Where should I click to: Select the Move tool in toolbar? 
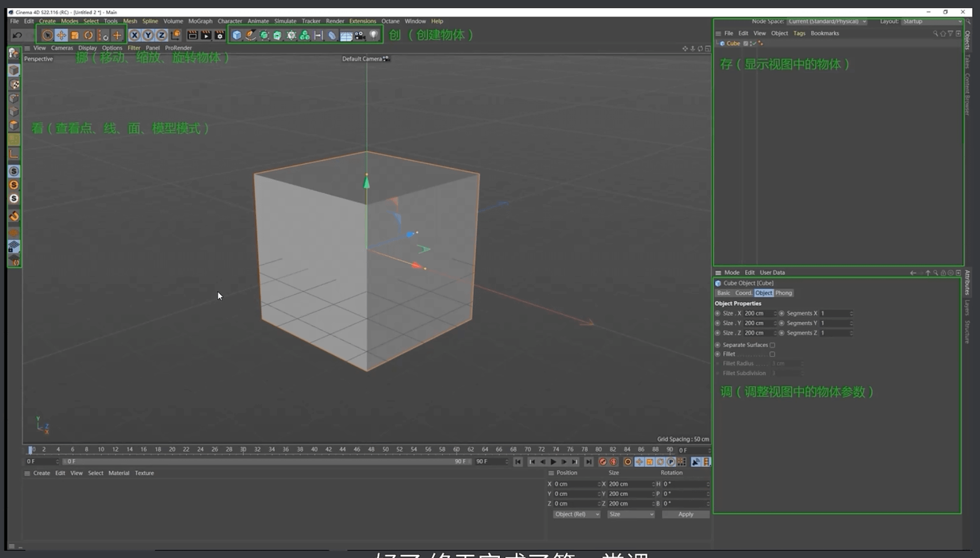pos(61,35)
